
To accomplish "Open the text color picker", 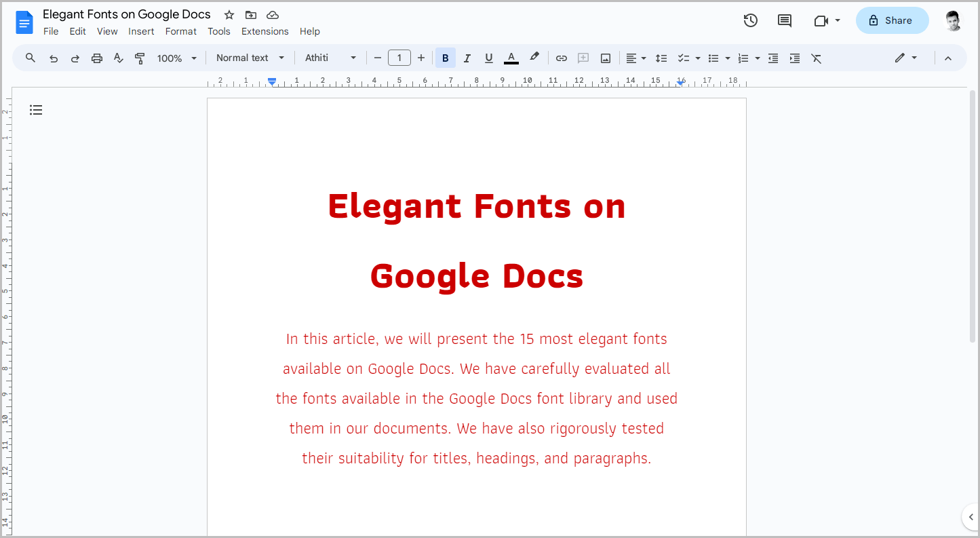I will (511, 58).
